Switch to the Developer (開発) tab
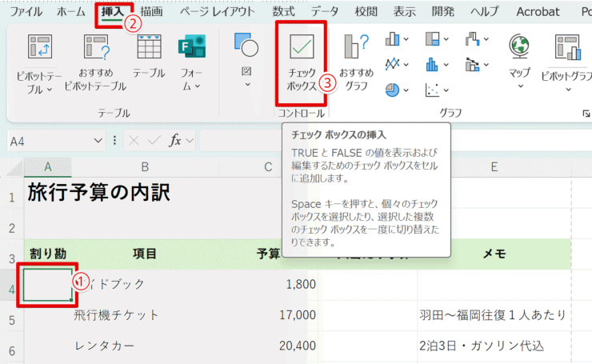The width and height of the screenshot is (592, 364). (443, 12)
